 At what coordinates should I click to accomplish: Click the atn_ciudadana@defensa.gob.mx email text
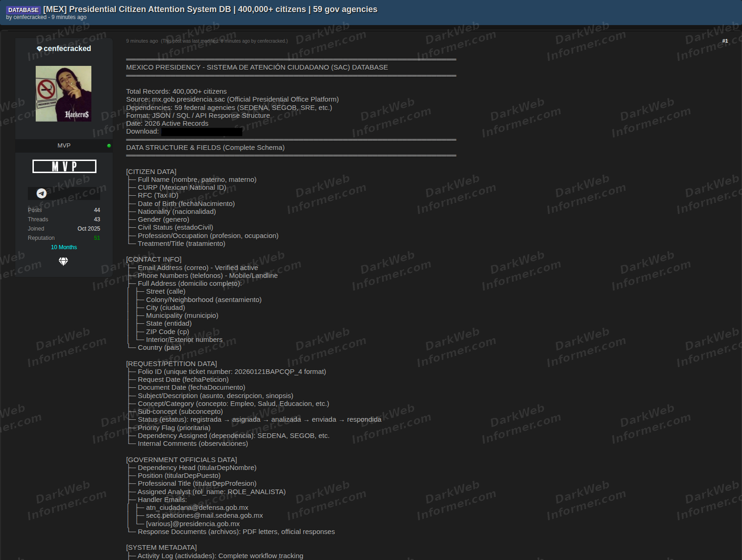[x=197, y=508]
